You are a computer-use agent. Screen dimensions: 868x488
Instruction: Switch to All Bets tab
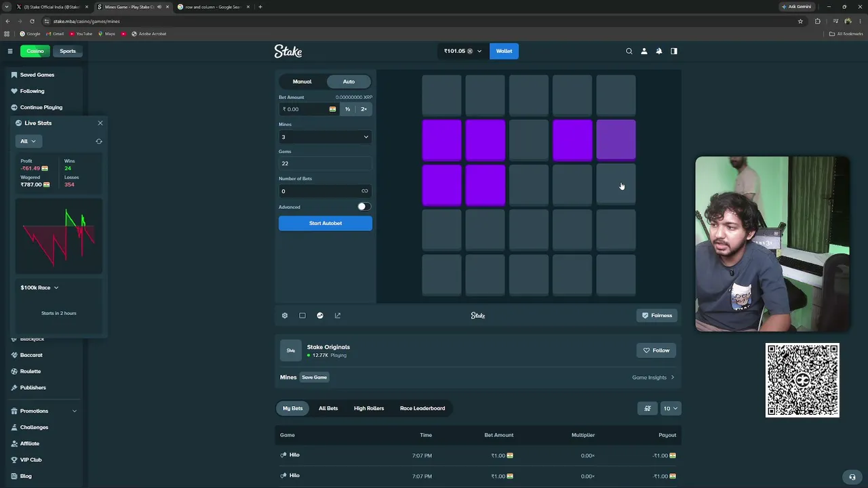click(328, 408)
